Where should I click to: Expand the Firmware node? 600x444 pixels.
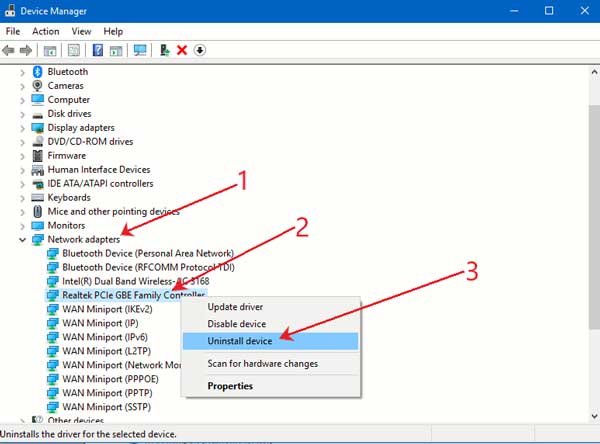22,156
